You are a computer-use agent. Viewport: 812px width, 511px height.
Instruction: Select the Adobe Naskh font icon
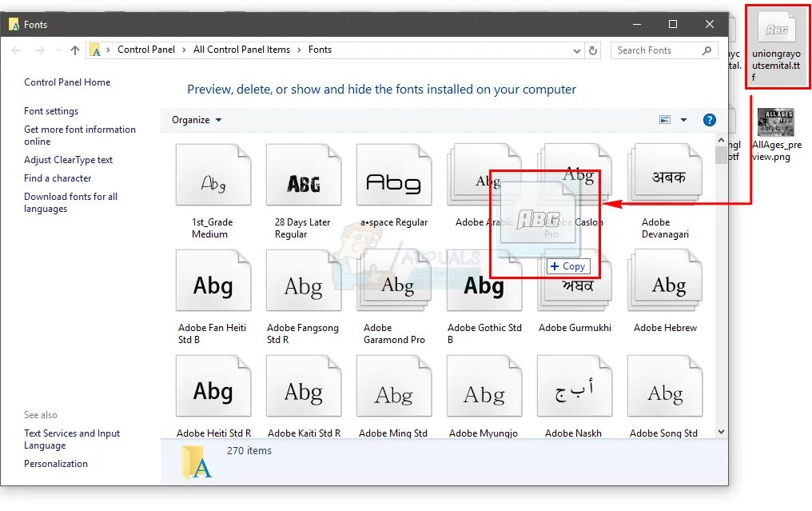(x=575, y=386)
